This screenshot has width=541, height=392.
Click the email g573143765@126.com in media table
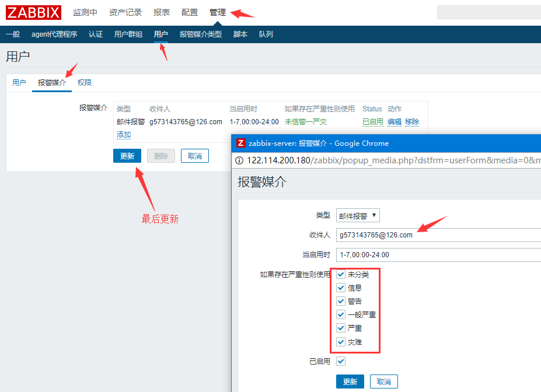click(x=186, y=122)
